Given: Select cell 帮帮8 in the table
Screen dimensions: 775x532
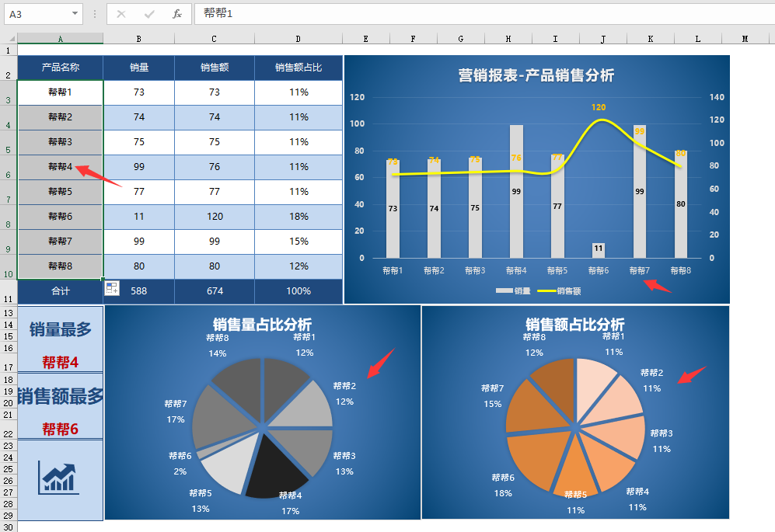Looking at the screenshot, I should pos(61,266).
